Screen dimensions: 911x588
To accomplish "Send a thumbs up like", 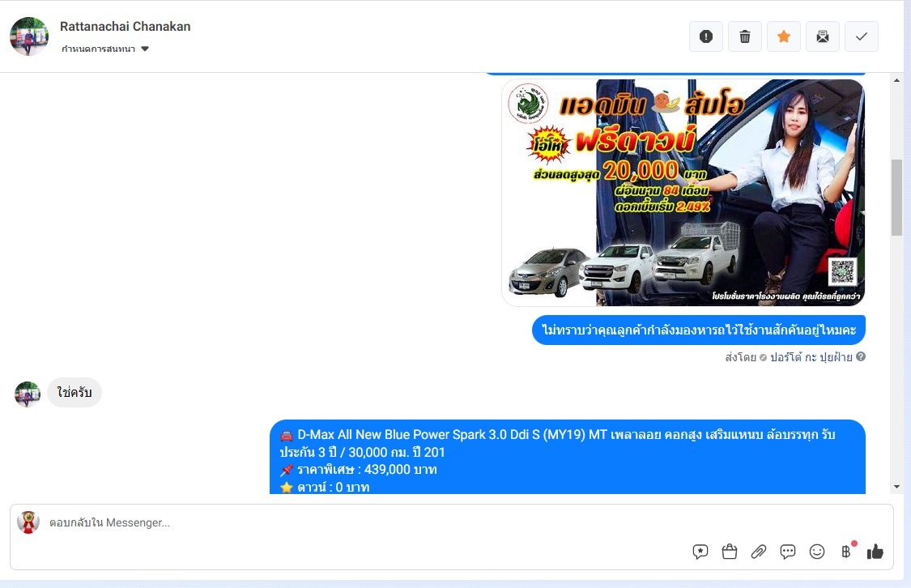I will tap(875, 552).
